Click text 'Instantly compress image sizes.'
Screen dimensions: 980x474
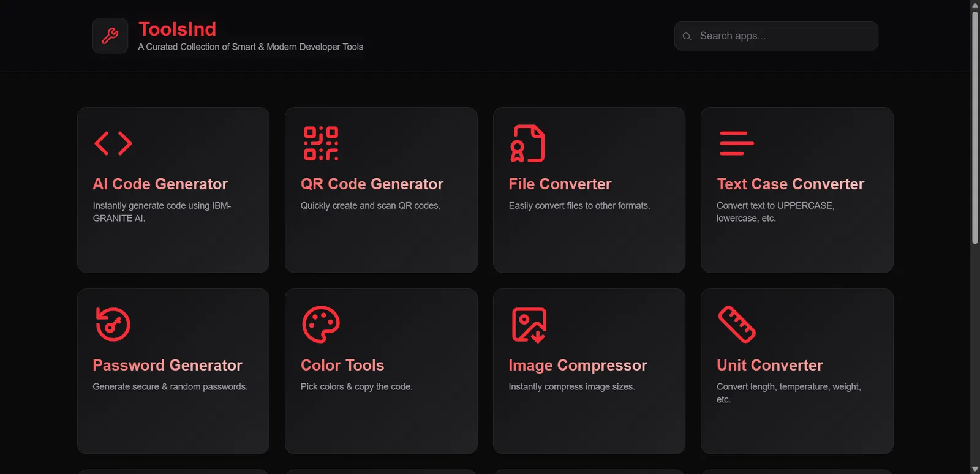pos(571,387)
